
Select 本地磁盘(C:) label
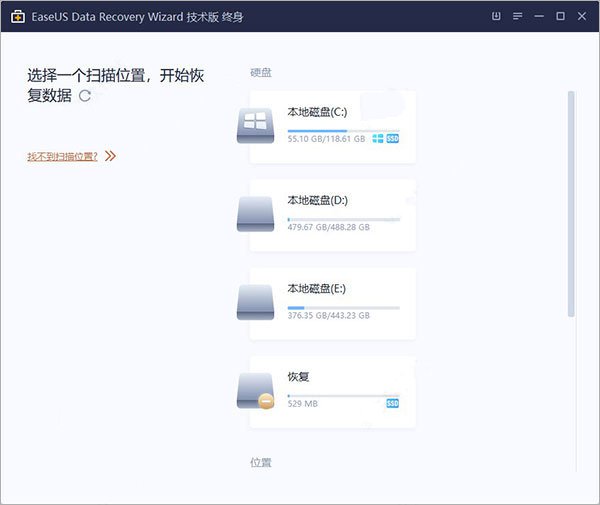click(x=317, y=112)
